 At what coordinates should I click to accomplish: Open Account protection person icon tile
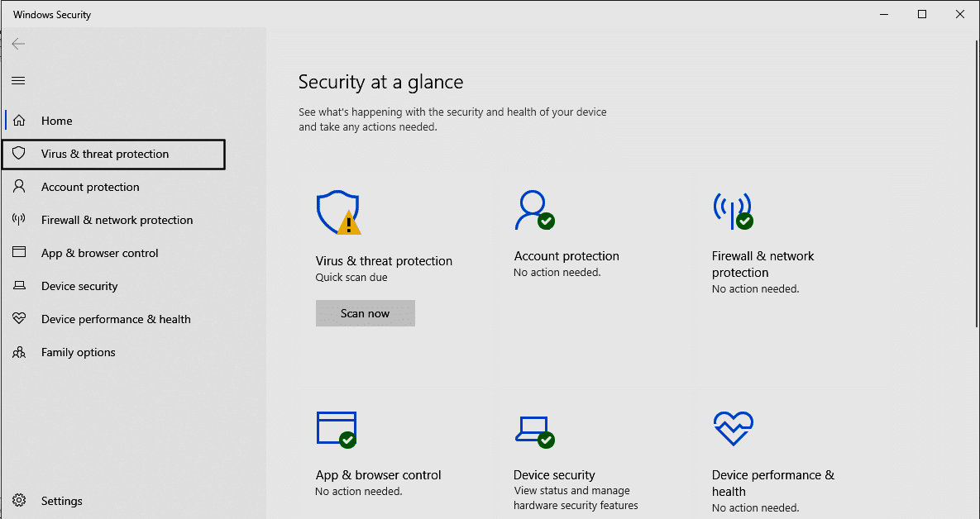click(533, 210)
